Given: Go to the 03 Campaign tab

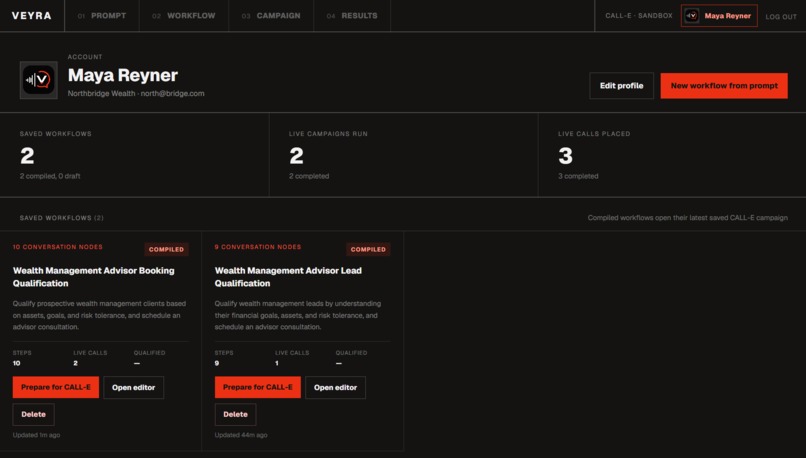Looking at the screenshot, I should (x=271, y=15).
